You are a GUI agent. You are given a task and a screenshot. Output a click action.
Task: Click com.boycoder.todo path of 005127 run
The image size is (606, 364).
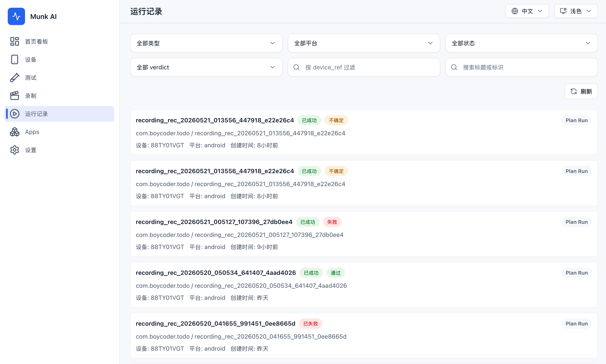[x=239, y=235]
